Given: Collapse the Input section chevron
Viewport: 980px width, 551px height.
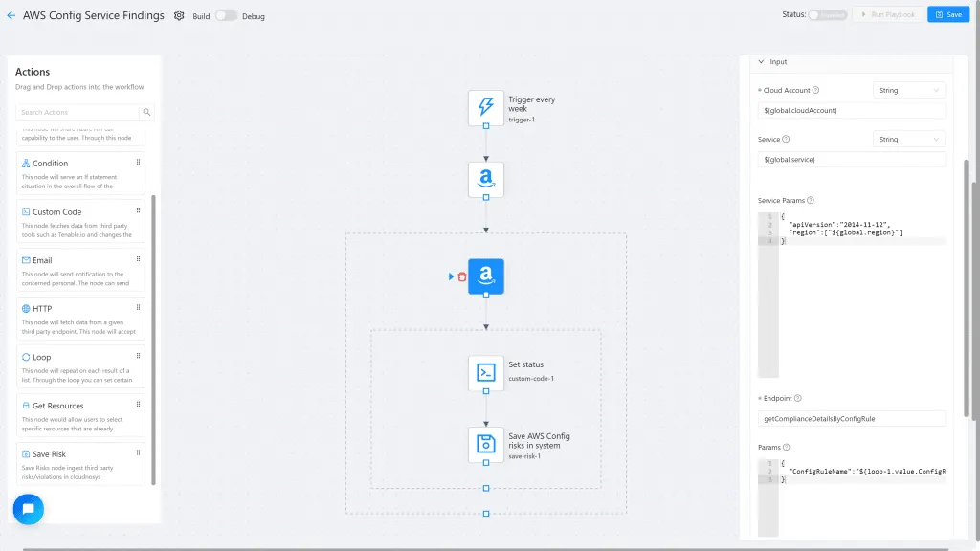Looking at the screenshot, I should click(x=761, y=62).
